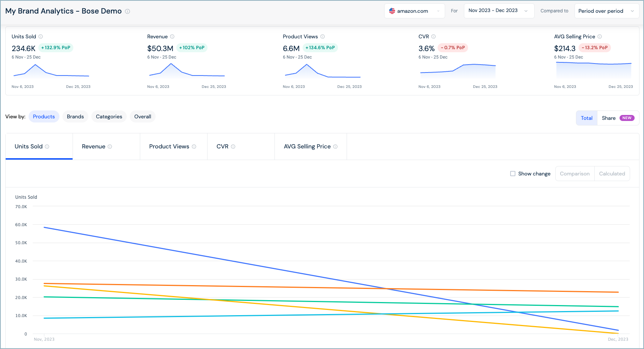Select the Total view toggle
644x349 pixels.
(586, 118)
